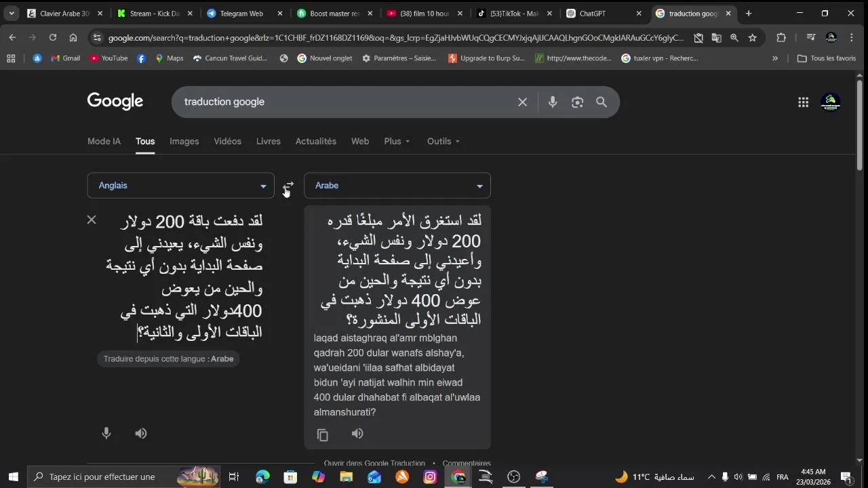Open the Maps bookmark

coord(170,58)
